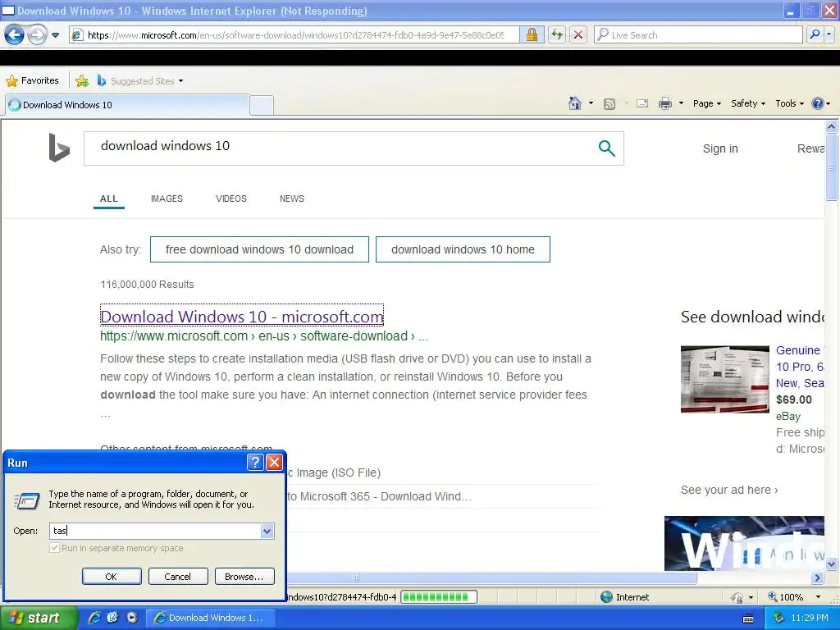840x630 pixels.
Task: Open the Safety menu
Action: (x=748, y=103)
